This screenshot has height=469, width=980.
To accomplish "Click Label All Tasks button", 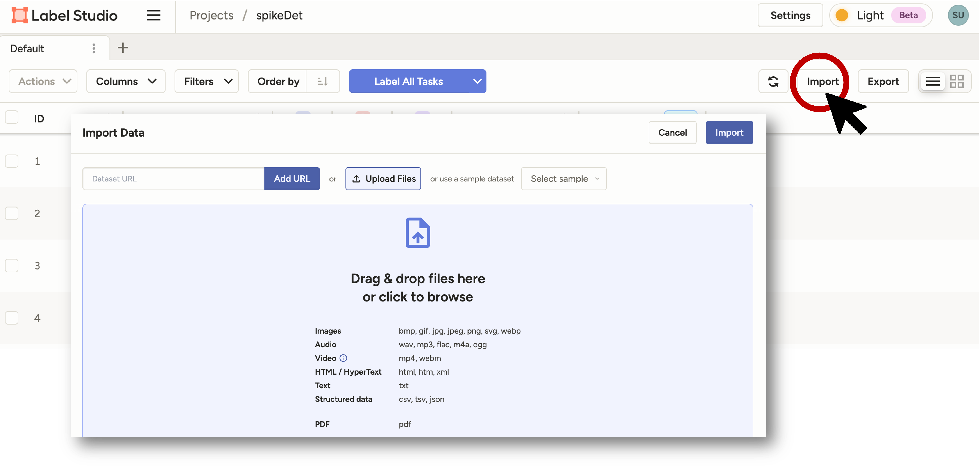I will (x=408, y=81).
